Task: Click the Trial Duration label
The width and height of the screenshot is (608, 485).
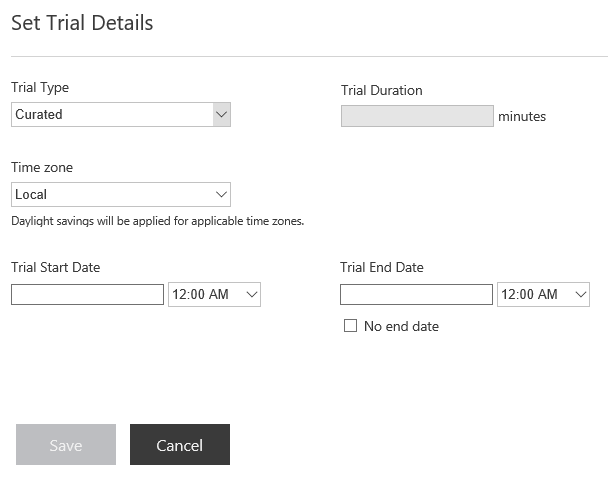Action: (382, 90)
